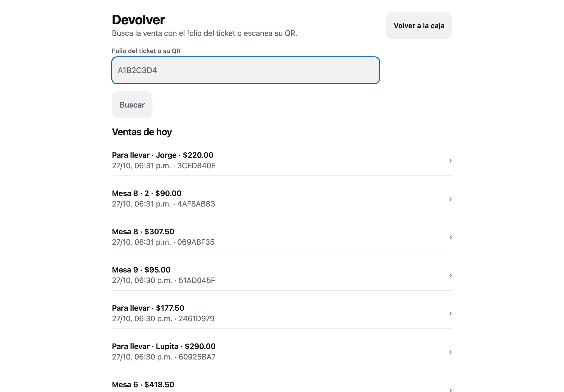Select sale Para llevar · $177.50
Image resolution: width=564 pixels, height=392 pixels.
(282, 313)
